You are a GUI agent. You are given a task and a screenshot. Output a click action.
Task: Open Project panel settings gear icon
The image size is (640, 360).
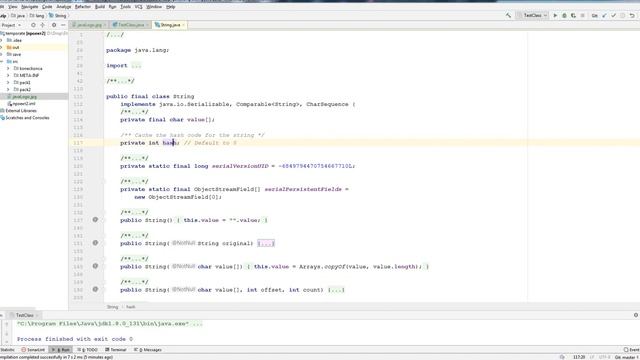[x=54, y=25]
